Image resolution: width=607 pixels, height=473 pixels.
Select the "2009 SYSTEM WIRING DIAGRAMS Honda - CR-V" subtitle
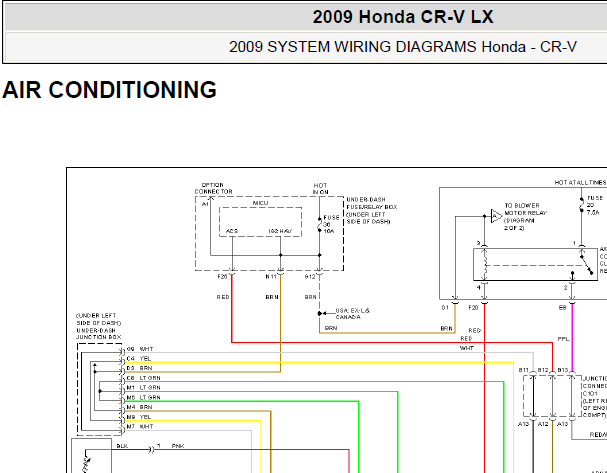tap(403, 47)
